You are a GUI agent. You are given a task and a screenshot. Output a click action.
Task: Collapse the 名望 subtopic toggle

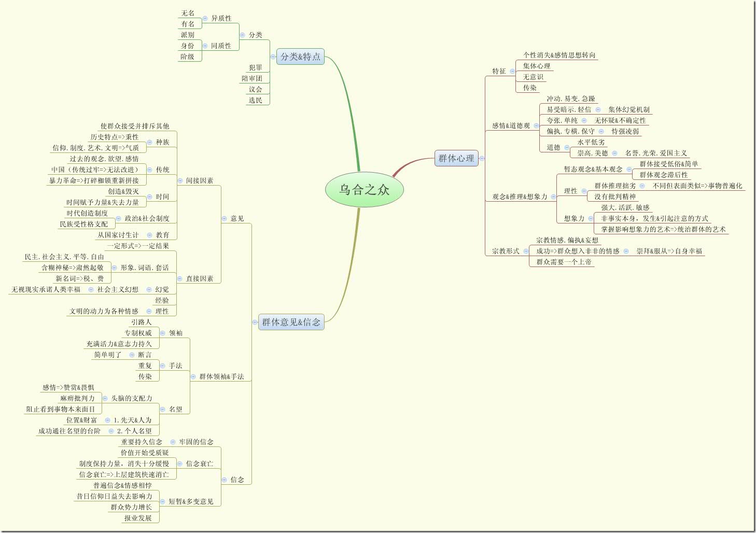[162, 409]
